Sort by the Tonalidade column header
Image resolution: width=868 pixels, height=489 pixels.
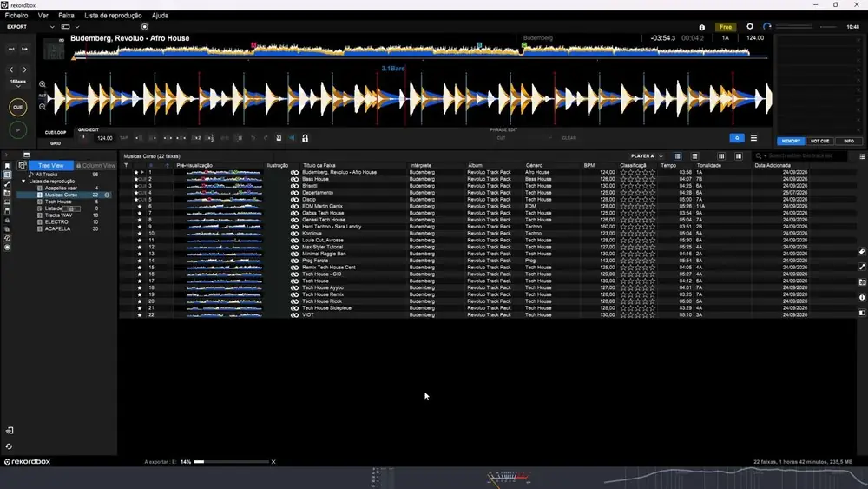[708, 166]
